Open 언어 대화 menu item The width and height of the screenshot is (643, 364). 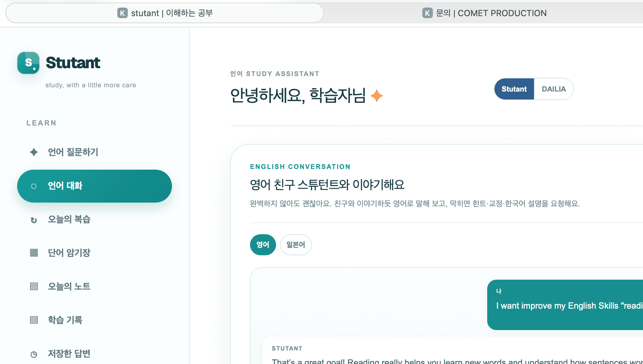point(95,186)
